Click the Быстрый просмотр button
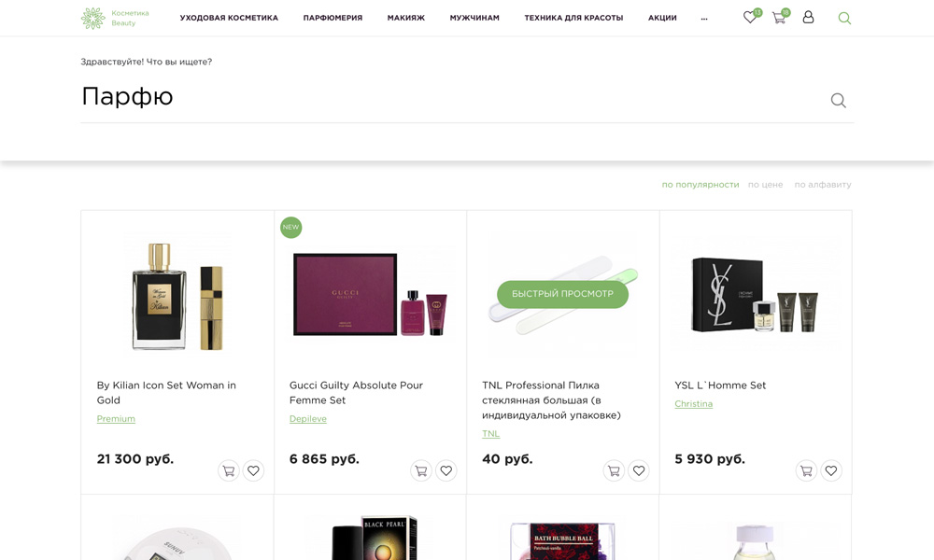Viewport: 934px width, 560px height. tap(562, 294)
